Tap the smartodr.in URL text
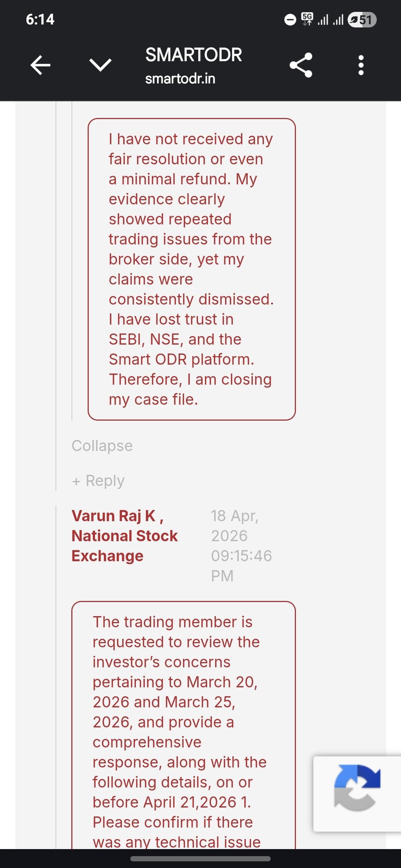 pyautogui.click(x=180, y=79)
